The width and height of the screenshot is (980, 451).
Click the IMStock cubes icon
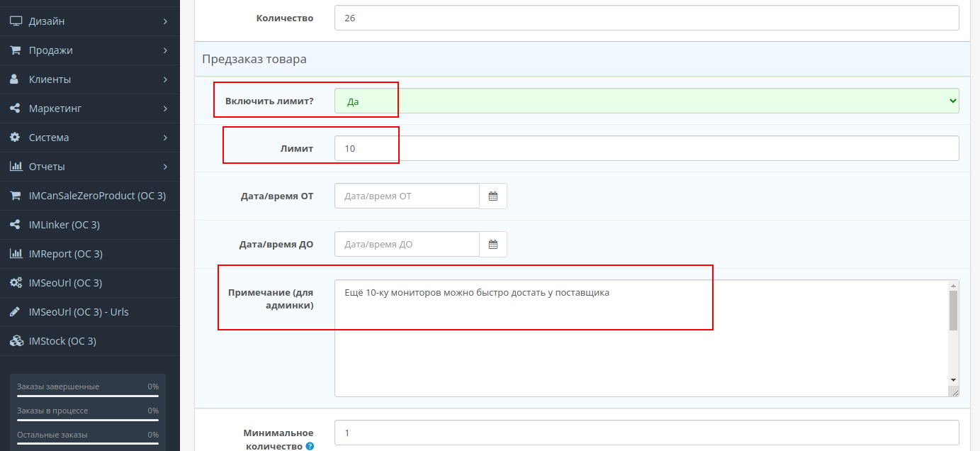(x=16, y=341)
